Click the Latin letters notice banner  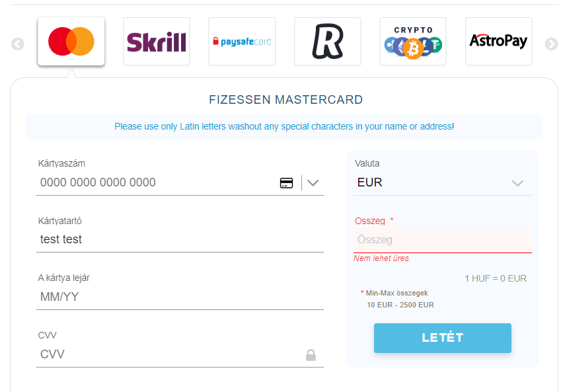click(284, 126)
